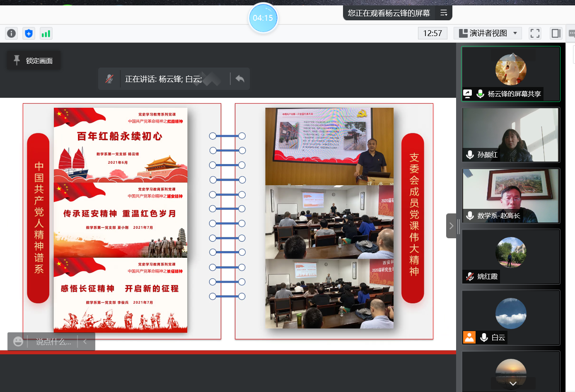575x392 pixels.
Task: Select 数学系-赵高长's video thumbnail
Action: [x=511, y=196]
